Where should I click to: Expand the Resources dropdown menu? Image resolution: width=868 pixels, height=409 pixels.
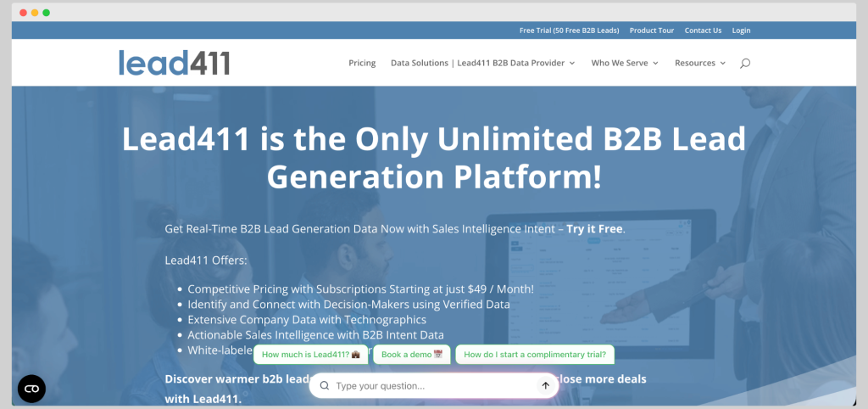point(700,63)
